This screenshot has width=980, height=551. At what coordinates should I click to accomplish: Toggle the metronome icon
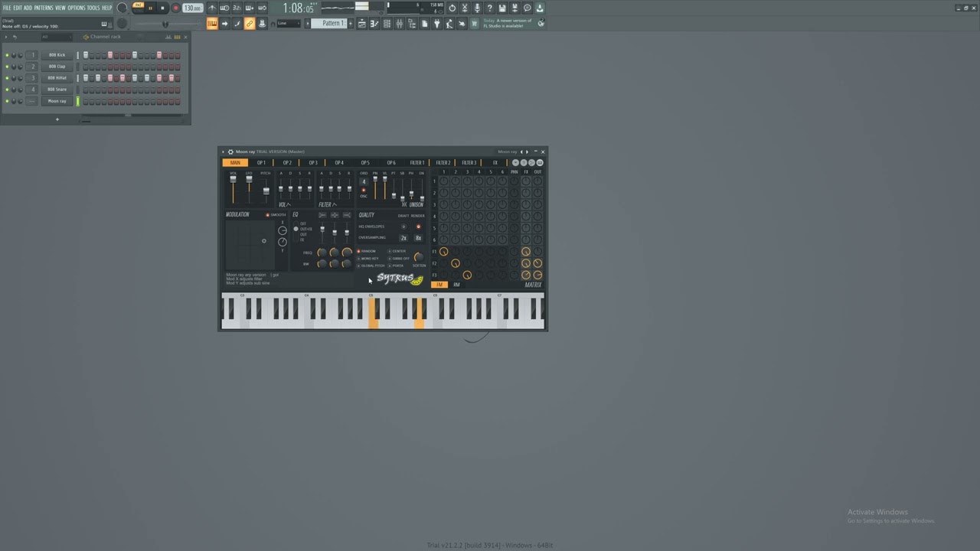(x=211, y=8)
